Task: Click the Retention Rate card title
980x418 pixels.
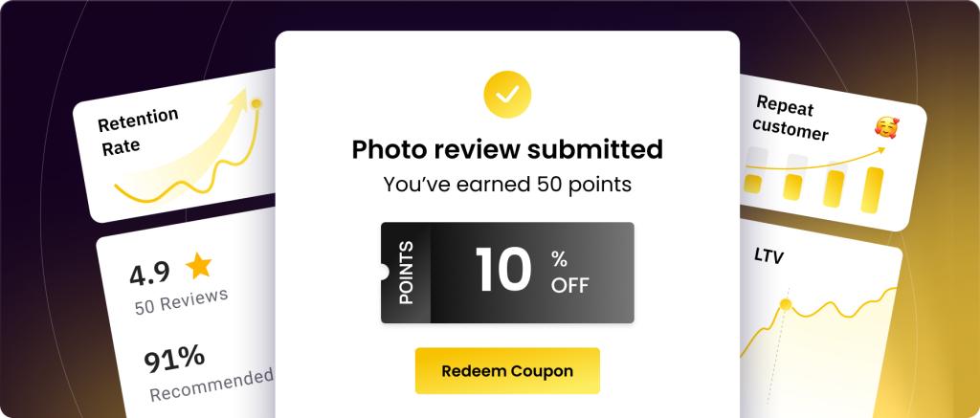Action: click(x=139, y=131)
